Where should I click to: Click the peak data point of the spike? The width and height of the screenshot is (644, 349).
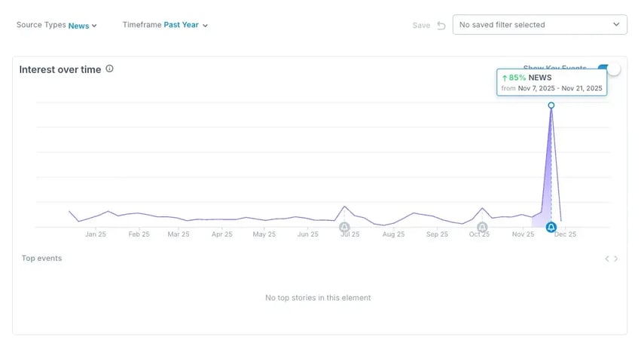[551, 106]
